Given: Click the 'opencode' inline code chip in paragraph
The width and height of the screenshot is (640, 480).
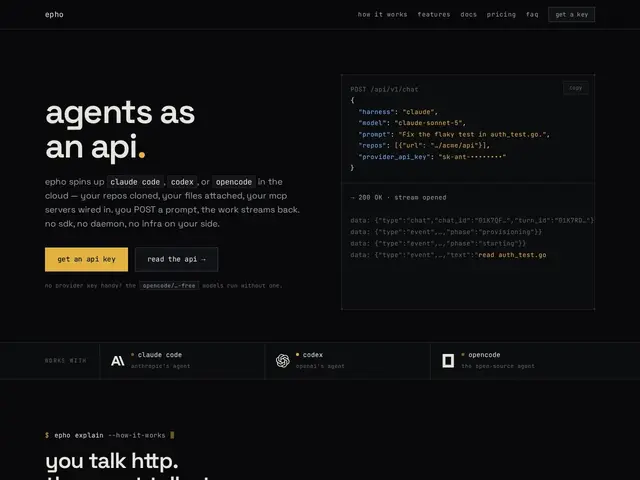Looking at the screenshot, I should coord(234,182).
